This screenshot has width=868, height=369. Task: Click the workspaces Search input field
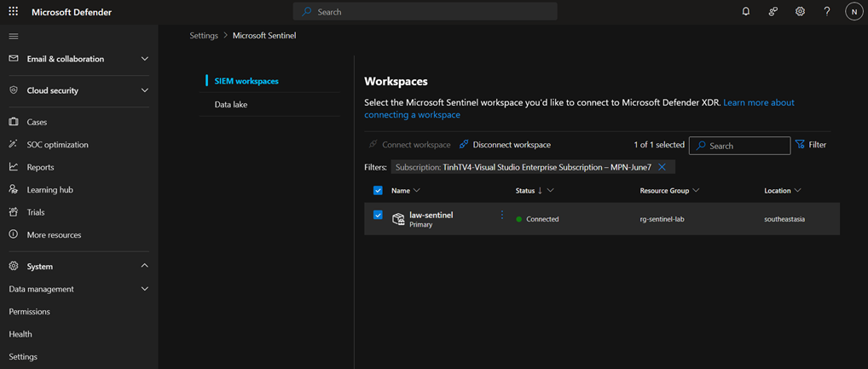pos(739,146)
